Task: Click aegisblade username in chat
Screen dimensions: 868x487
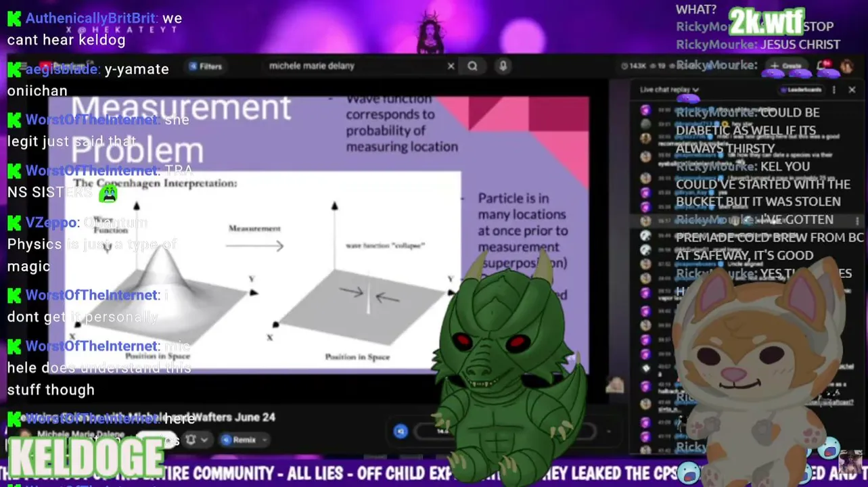Action: [x=63, y=69]
